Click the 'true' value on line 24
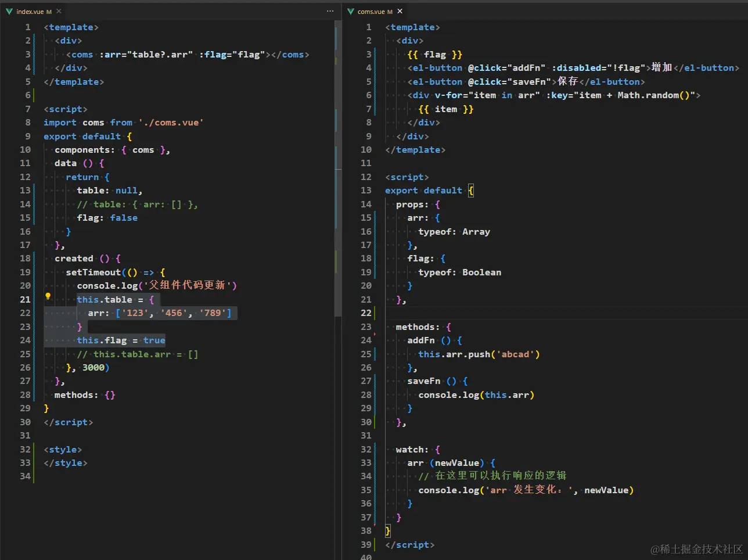Screen dimensions: 748x560 coord(154,340)
